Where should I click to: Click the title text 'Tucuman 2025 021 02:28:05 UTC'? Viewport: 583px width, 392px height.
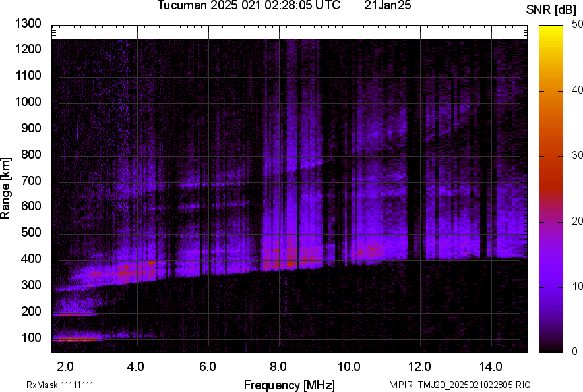(249, 5)
